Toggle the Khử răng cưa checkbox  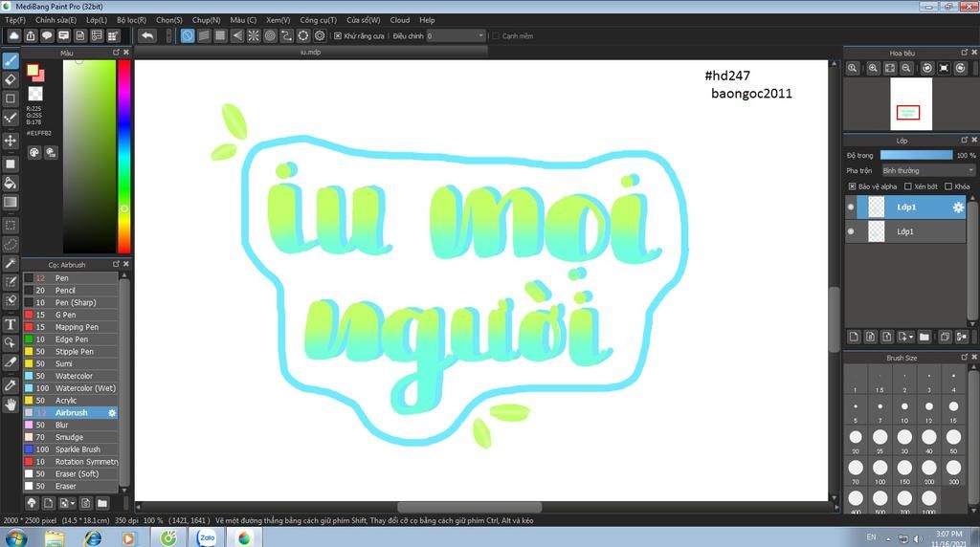pyautogui.click(x=338, y=36)
